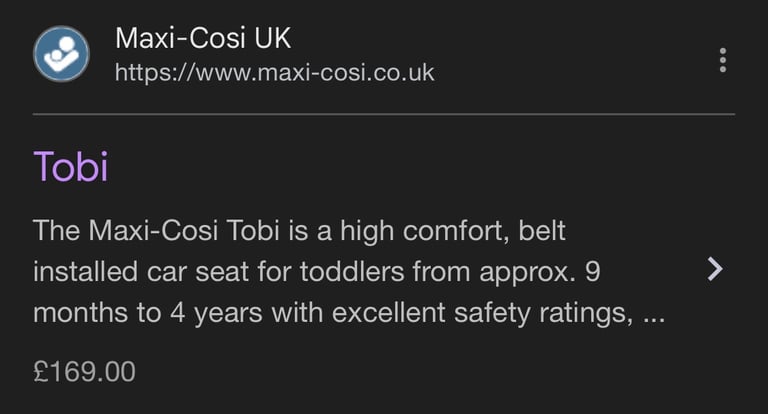This screenshot has height=414, width=768.
Task: Click the Maxi-Cosi UK site name
Action: 203,38
